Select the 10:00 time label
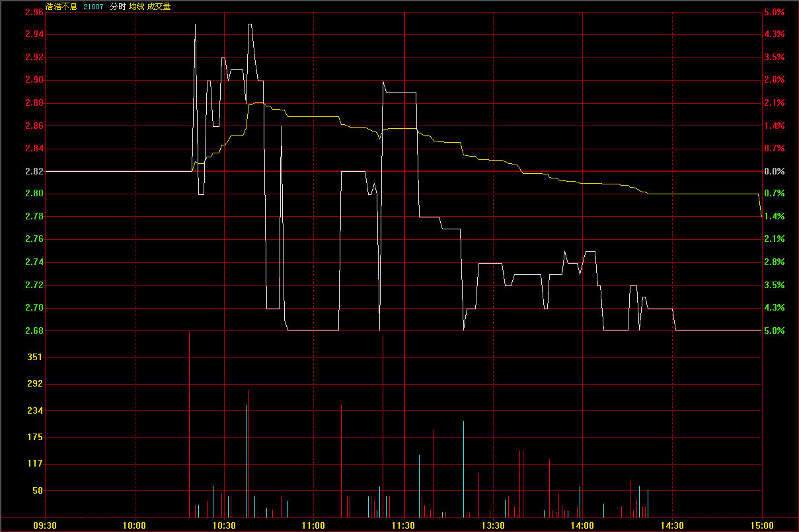This screenshot has height=532, width=799. point(135,526)
